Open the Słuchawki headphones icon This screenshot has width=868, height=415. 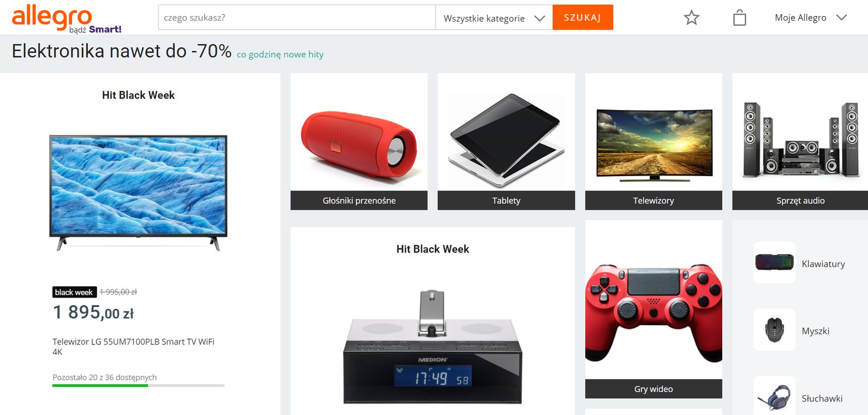point(775,396)
